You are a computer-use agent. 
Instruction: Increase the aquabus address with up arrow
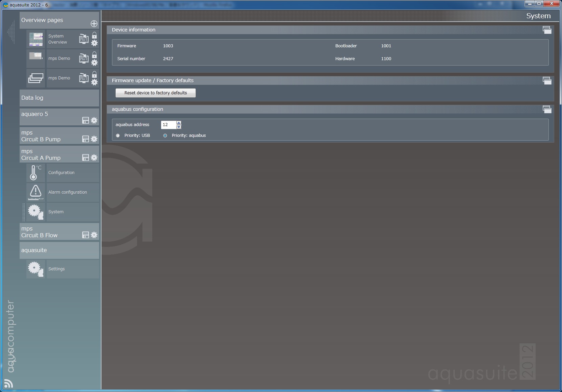click(x=179, y=123)
